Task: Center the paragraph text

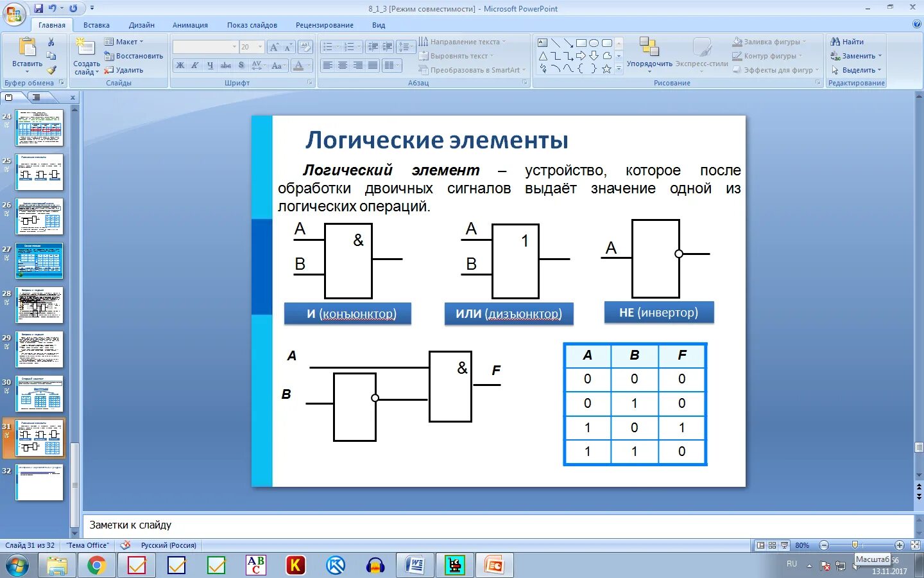Action: tap(343, 66)
